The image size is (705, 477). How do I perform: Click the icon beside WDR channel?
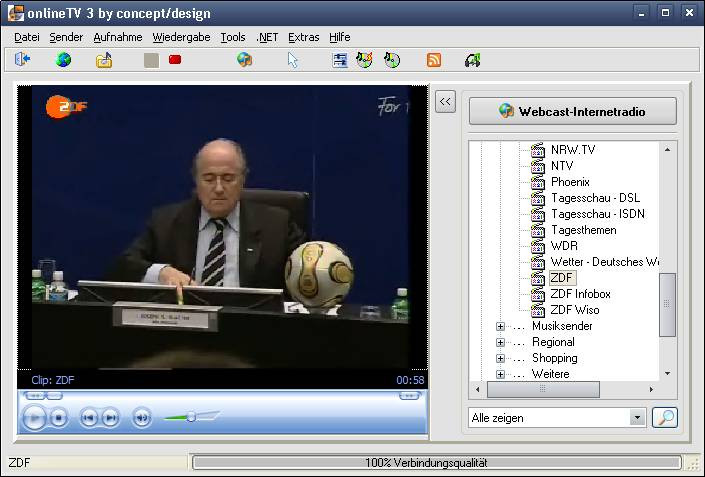(x=538, y=246)
